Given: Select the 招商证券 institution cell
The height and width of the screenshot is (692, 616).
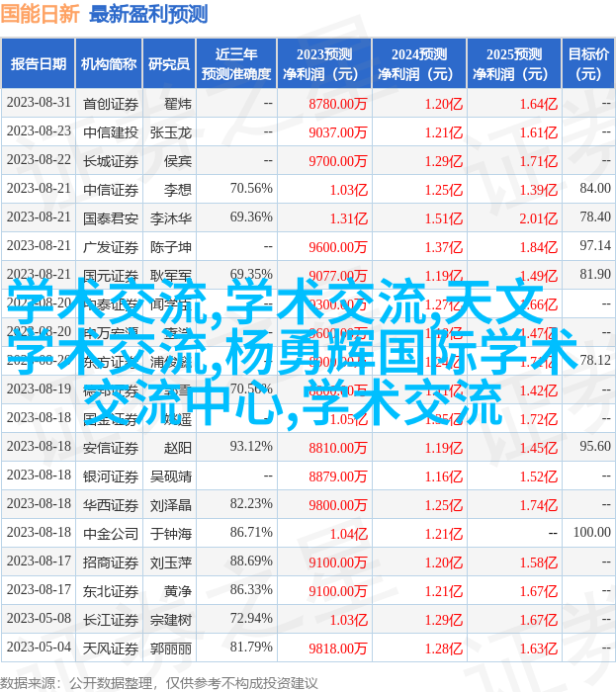Looking at the screenshot, I should 111,563.
